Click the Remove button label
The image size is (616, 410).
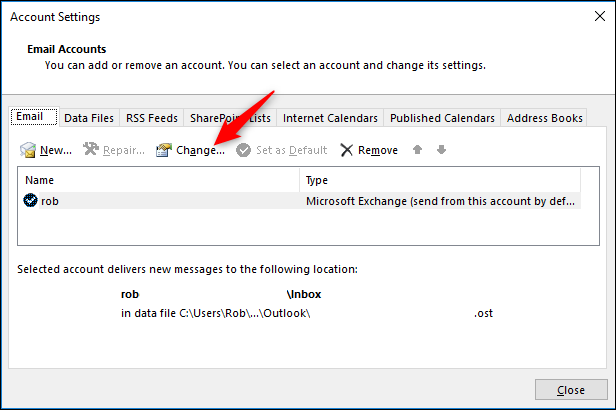pyautogui.click(x=378, y=151)
